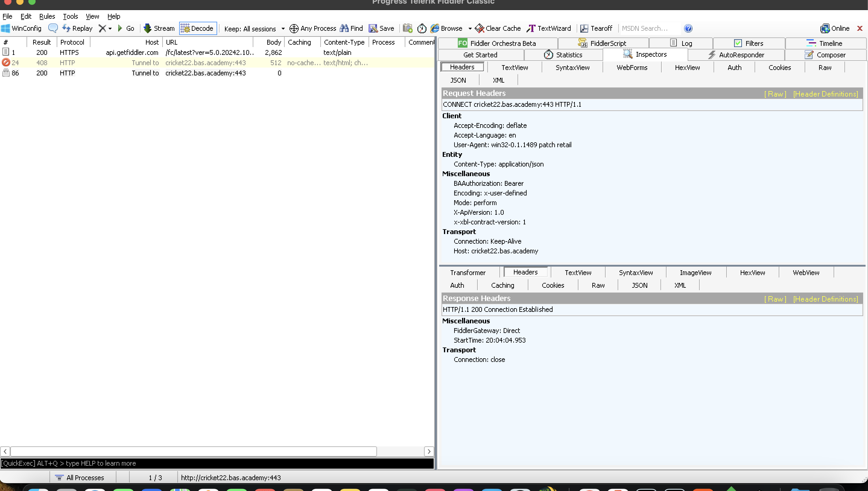
Task: Open TextWizard from the toolbar
Action: pos(549,28)
